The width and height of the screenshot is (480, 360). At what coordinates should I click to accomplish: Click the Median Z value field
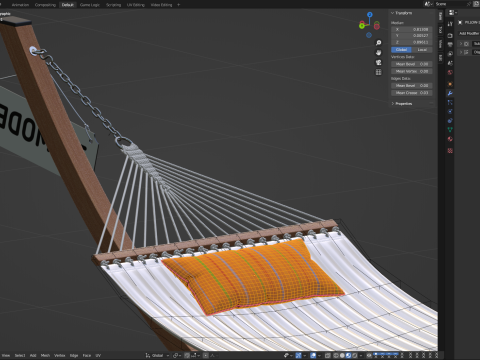(x=412, y=42)
